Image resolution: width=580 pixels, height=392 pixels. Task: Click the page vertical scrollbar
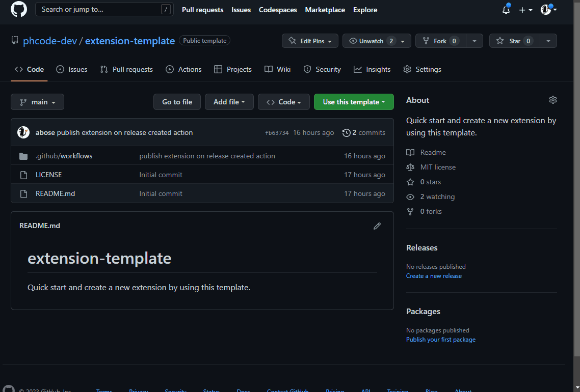(576, 179)
